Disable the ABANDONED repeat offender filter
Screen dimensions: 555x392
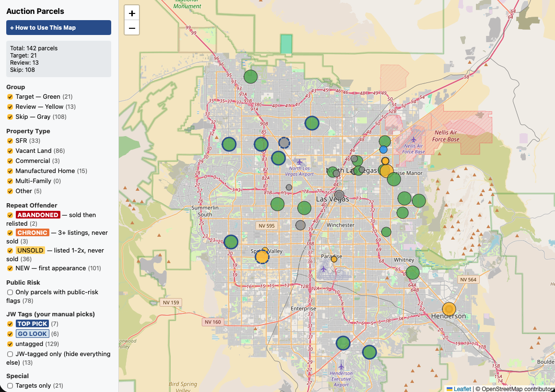10,215
